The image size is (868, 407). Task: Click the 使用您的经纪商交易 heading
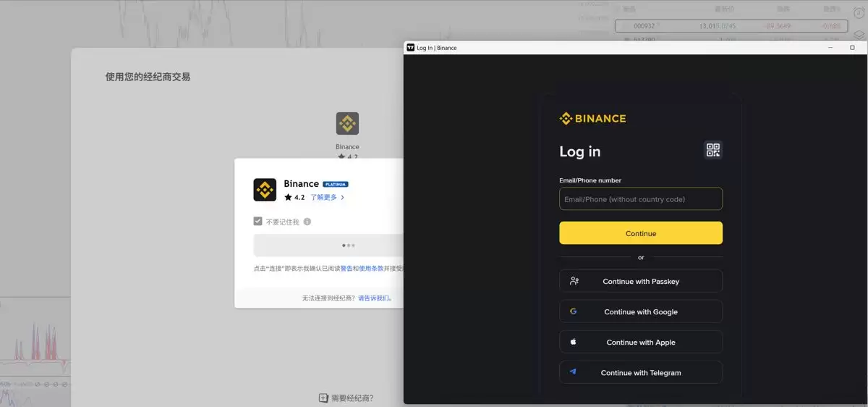point(148,77)
